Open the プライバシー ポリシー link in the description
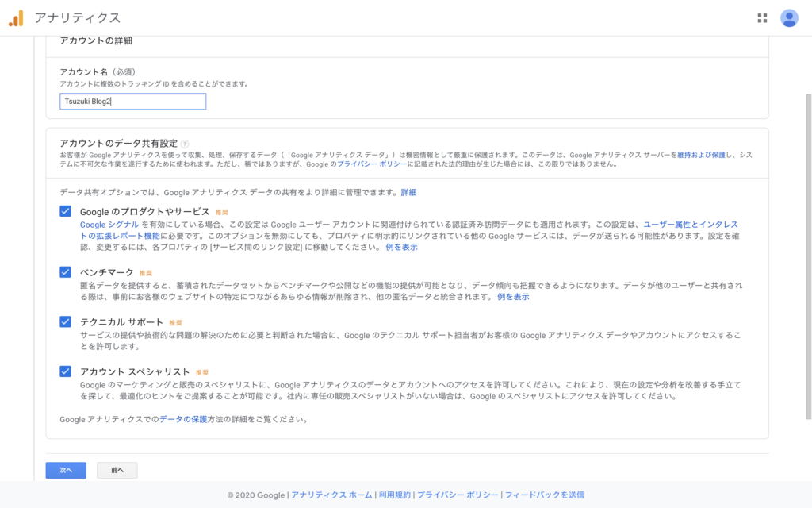This screenshot has width=812, height=508. click(x=372, y=164)
